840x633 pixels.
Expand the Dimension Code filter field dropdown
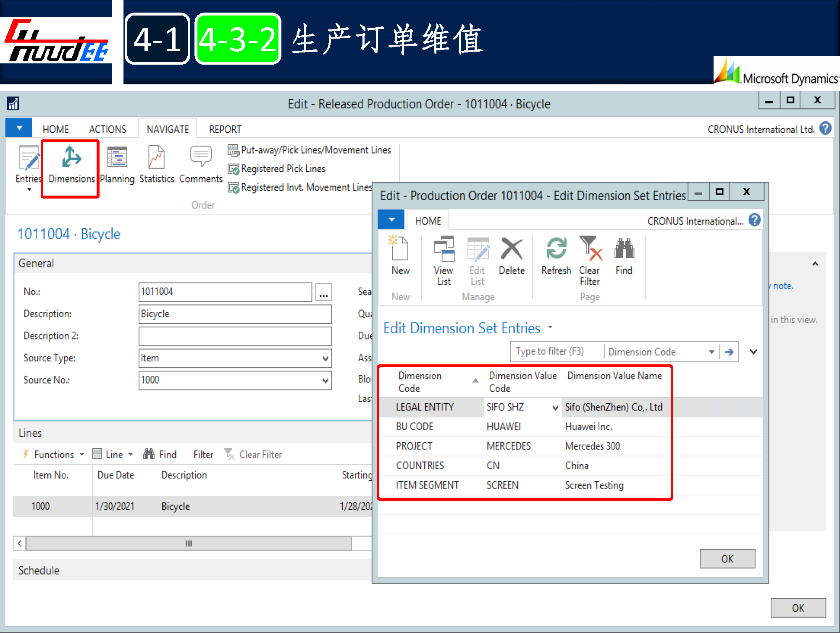711,352
